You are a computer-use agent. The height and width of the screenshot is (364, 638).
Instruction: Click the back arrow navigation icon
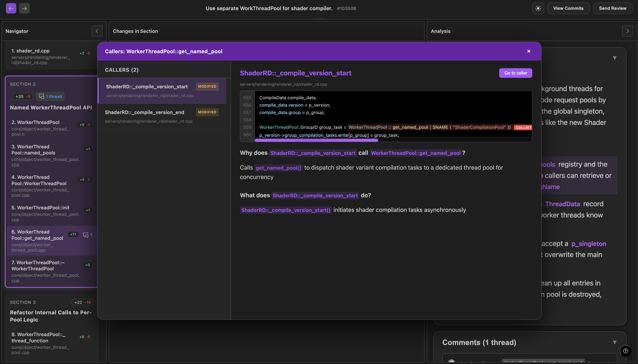11,8
